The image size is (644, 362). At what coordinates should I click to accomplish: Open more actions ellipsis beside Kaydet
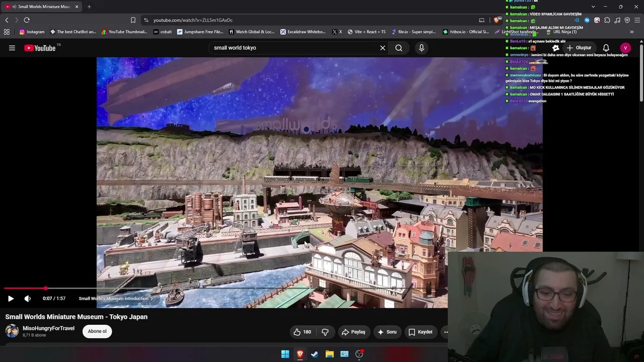(x=445, y=332)
